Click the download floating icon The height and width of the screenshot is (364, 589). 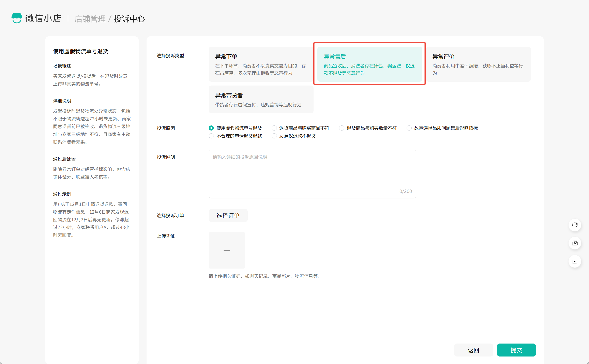pos(575,261)
